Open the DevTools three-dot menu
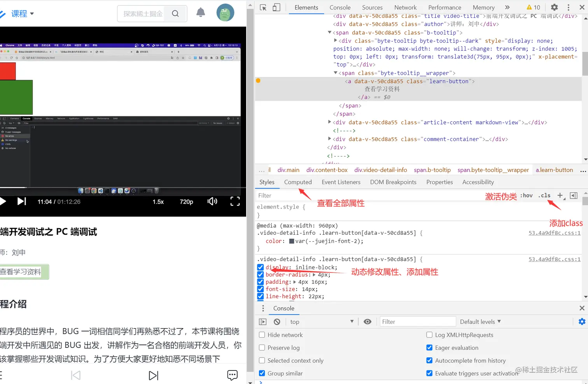588x384 pixels. (569, 7)
